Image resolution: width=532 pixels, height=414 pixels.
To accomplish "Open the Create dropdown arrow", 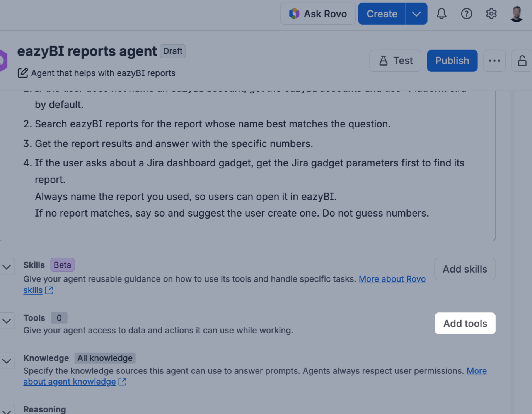I will click(416, 14).
